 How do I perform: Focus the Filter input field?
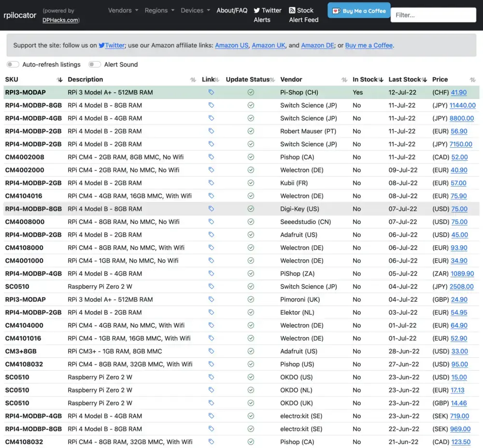[433, 15]
